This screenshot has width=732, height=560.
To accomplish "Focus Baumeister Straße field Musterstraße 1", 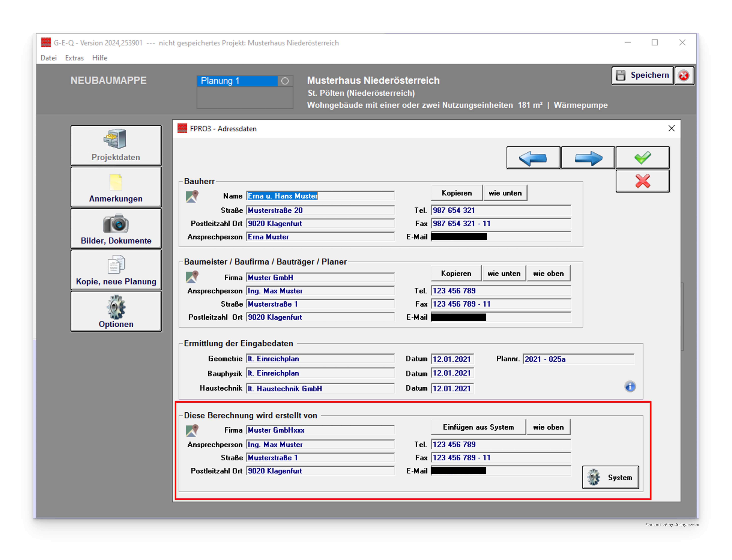I will click(320, 304).
